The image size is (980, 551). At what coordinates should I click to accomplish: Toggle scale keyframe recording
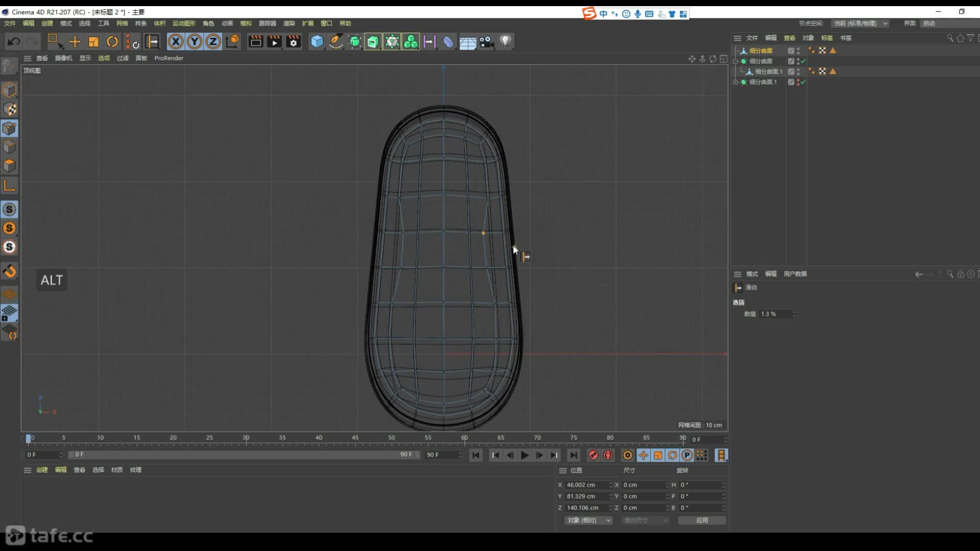tap(658, 455)
